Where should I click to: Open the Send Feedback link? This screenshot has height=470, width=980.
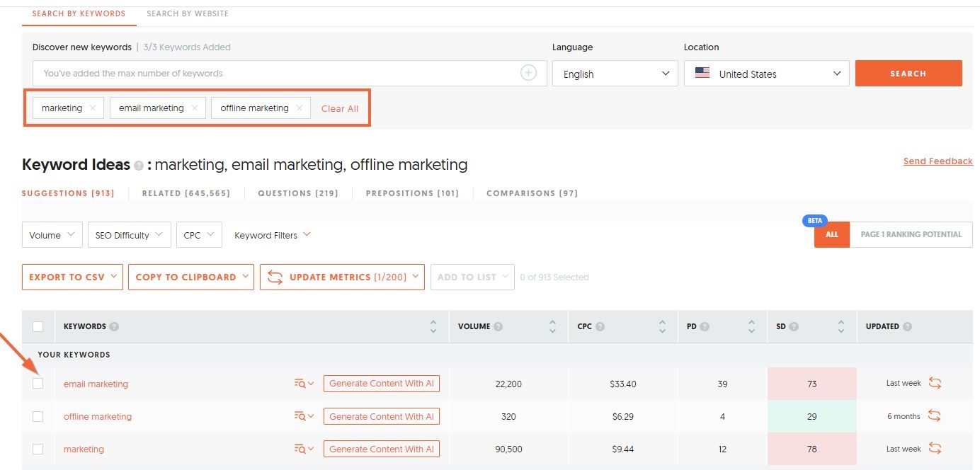(x=938, y=161)
